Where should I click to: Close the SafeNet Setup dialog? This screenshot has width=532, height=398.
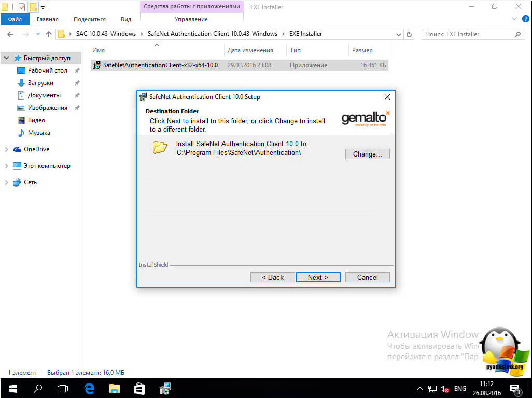(387, 97)
